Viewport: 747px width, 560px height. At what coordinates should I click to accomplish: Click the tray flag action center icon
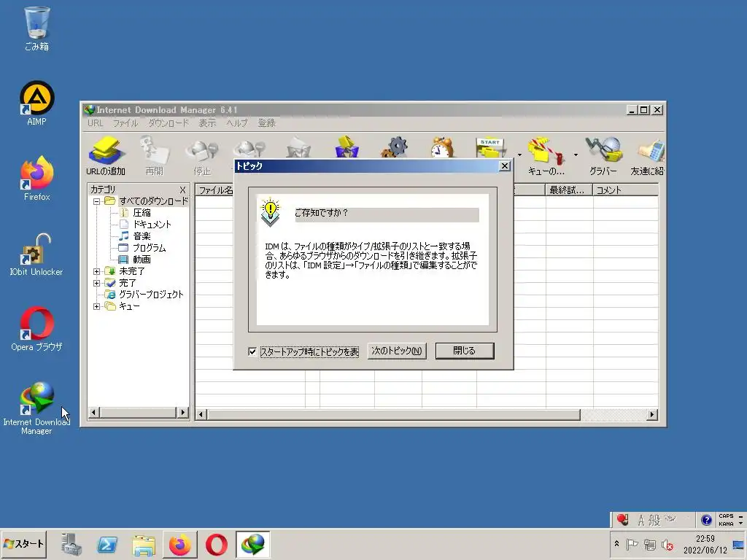[632, 544]
